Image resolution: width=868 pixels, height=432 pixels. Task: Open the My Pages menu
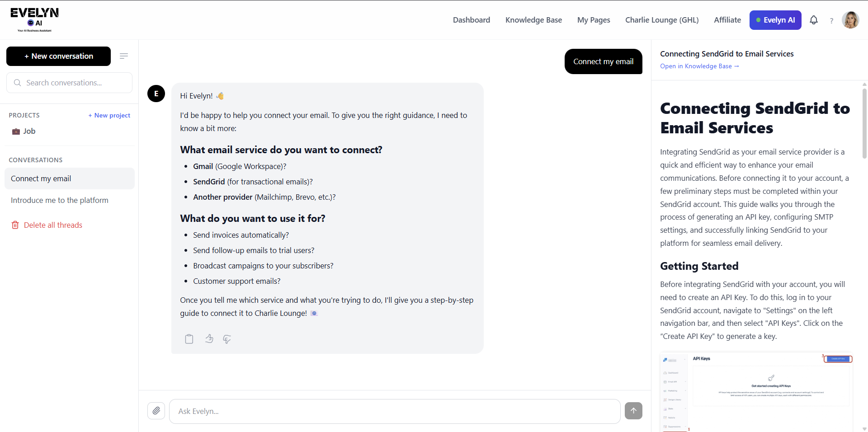594,20
